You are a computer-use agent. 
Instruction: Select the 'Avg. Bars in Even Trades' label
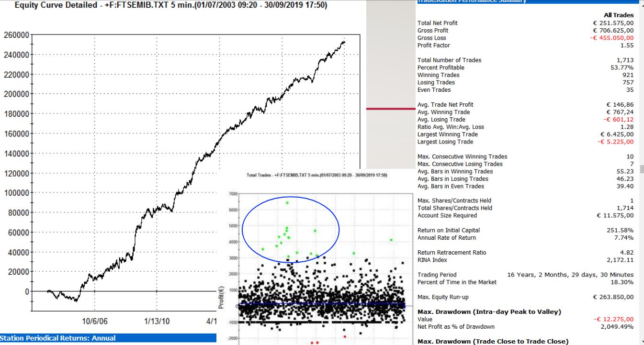pos(451,186)
